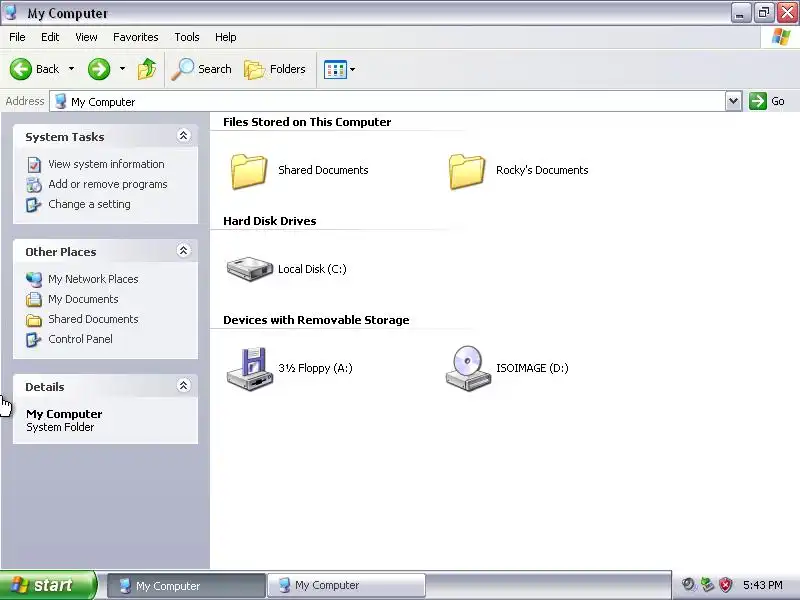Viewport: 800px width, 600px height.
Task: Open the Forward history dropdown arrow
Action: (122, 69)
